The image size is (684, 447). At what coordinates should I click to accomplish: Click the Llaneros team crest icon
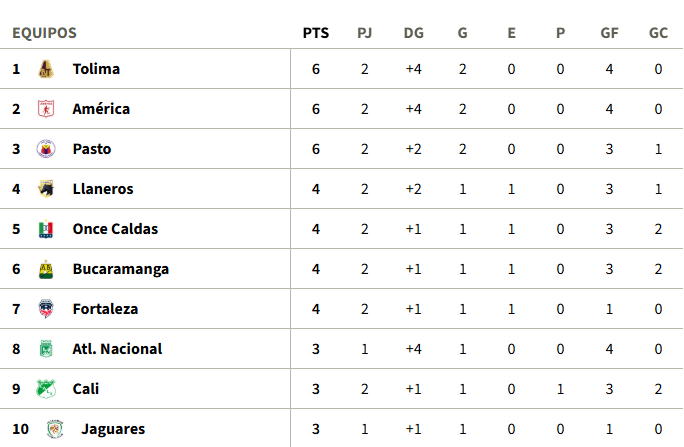[x=45, y=189]
